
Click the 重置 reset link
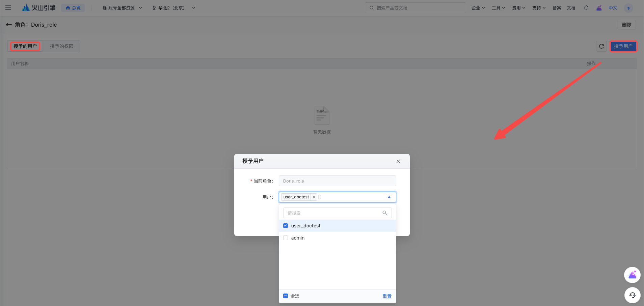point(387,296)
